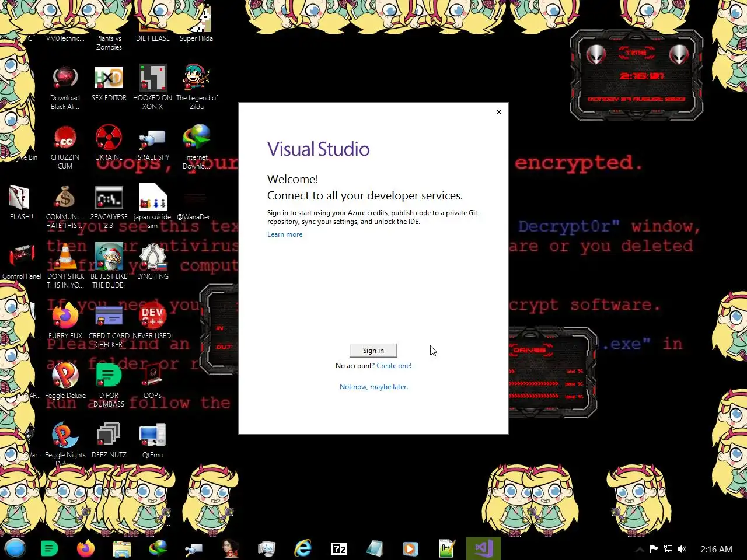This screenshot has height=560, width=747.
Task: Select the Peggle Nights Deluxe desktop icon
Action: pyautogui.click(x=65, y=444)
